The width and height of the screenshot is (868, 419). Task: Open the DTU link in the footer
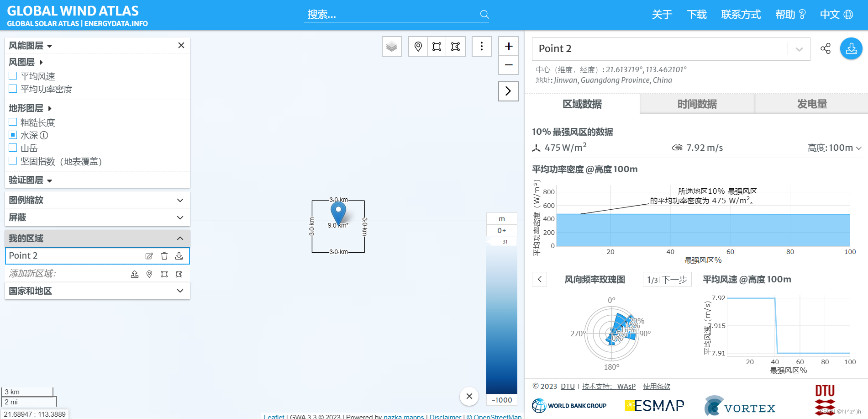point(567,386)
